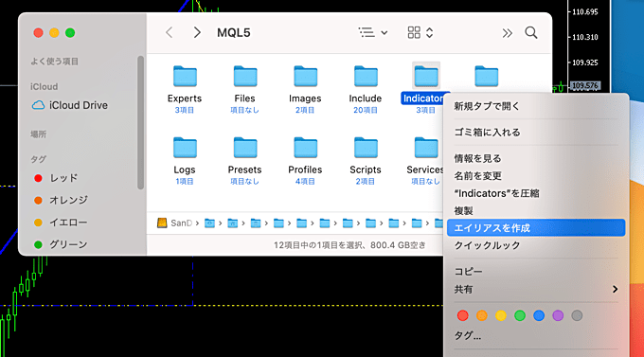The width and height of the screenshot is (644, 357).
Task: Apply the gray tag color dot
Action: coord(577,315)
